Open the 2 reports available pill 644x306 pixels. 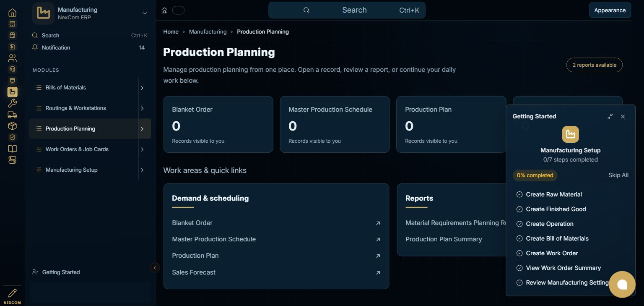point(594,65)
